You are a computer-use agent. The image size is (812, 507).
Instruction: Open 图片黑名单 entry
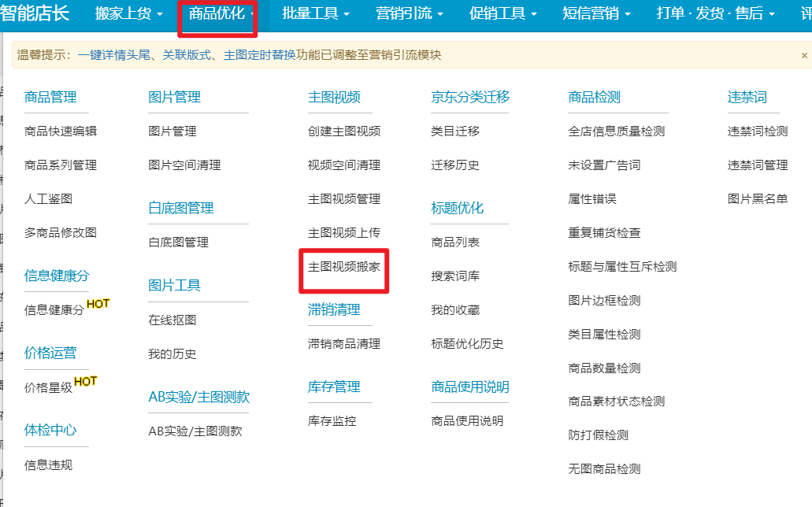click(757, 199)
